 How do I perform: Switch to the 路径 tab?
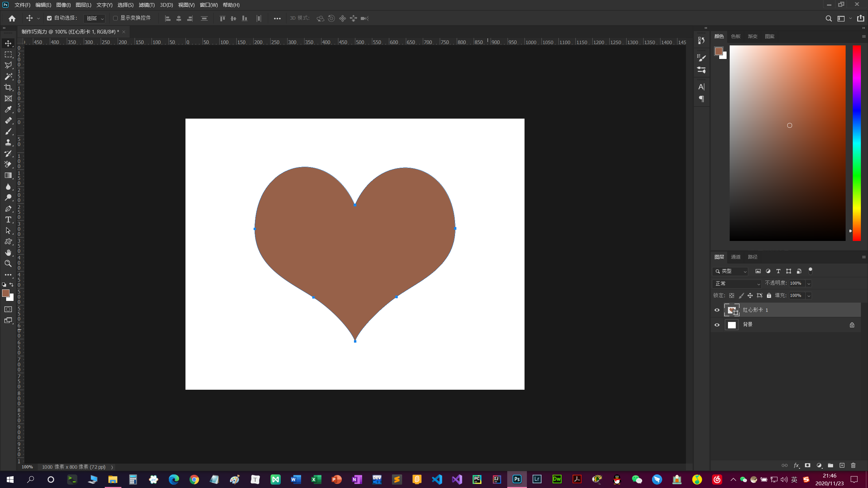pos(752,257)
